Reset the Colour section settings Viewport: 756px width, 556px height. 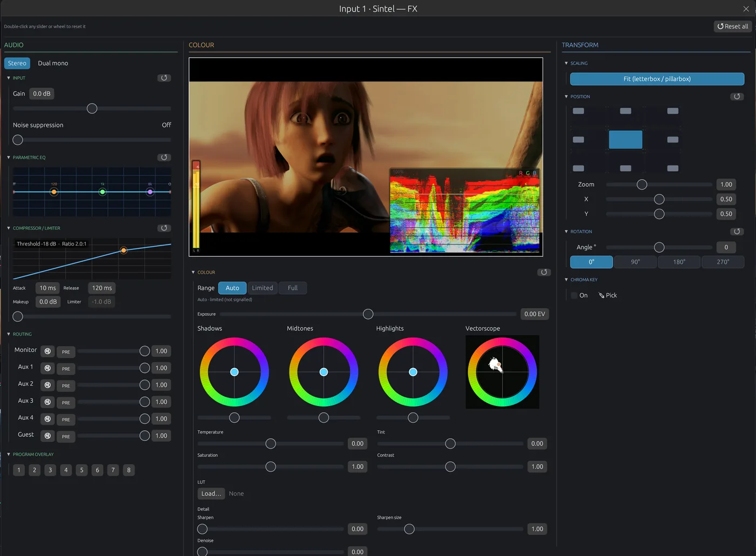tap(544, 272)
